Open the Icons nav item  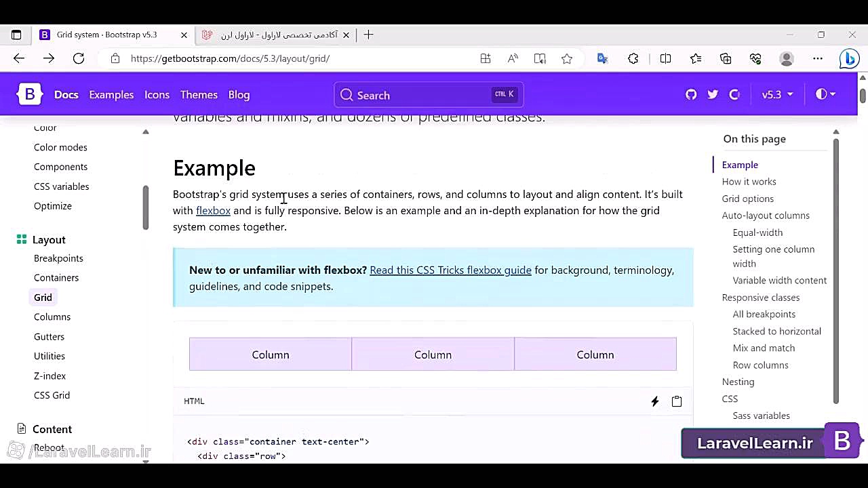point(157,95)
